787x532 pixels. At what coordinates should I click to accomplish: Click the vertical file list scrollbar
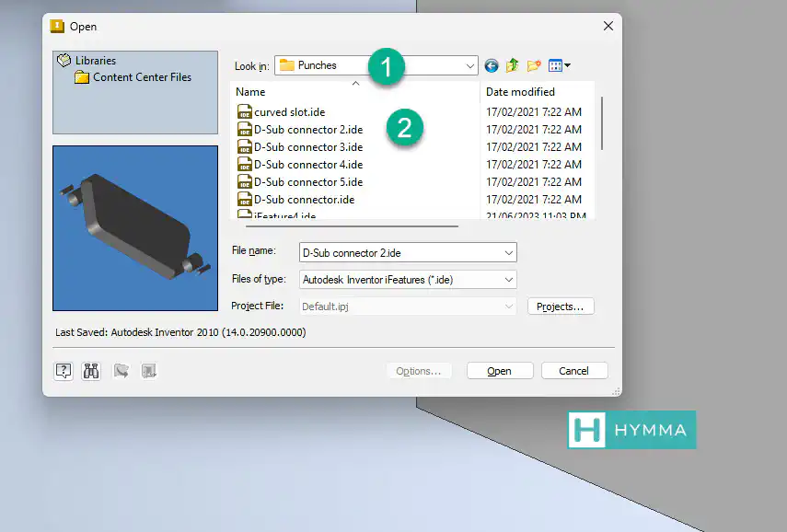[602, 123]
